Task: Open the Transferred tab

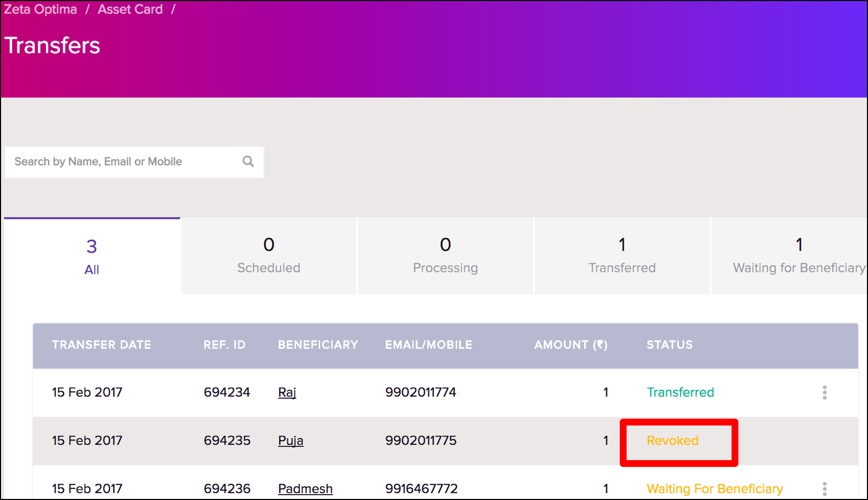Action: point(622,256)
